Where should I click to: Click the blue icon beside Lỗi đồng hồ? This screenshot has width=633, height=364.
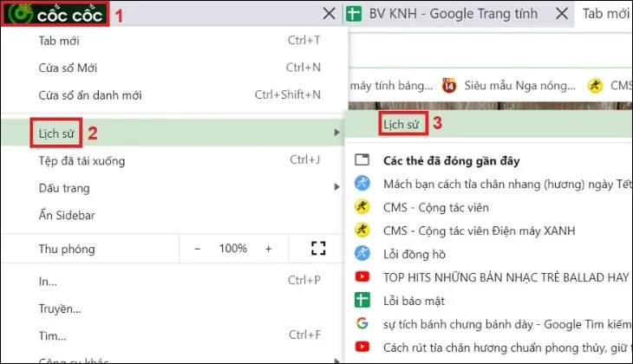[362, 254]
